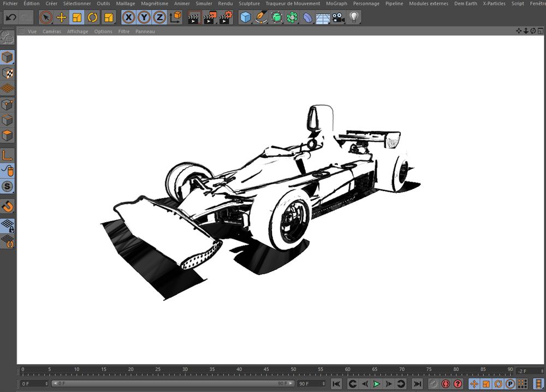Toggle the Viewport Solo S icon
This screenshot has width=546, height=392.
[x=7, y=187]
